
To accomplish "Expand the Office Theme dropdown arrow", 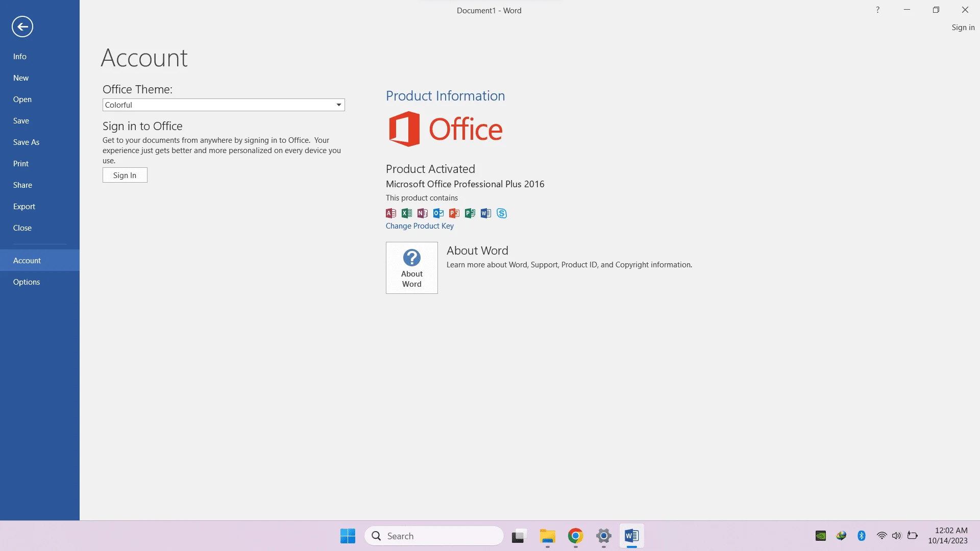I will point(338,105).
